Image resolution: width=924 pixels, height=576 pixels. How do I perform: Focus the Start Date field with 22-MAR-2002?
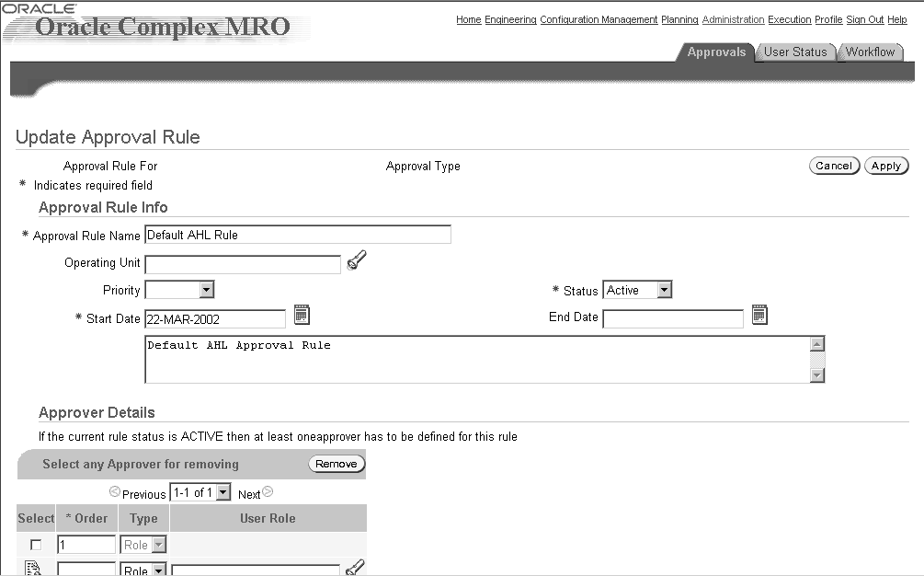[215, 319]
